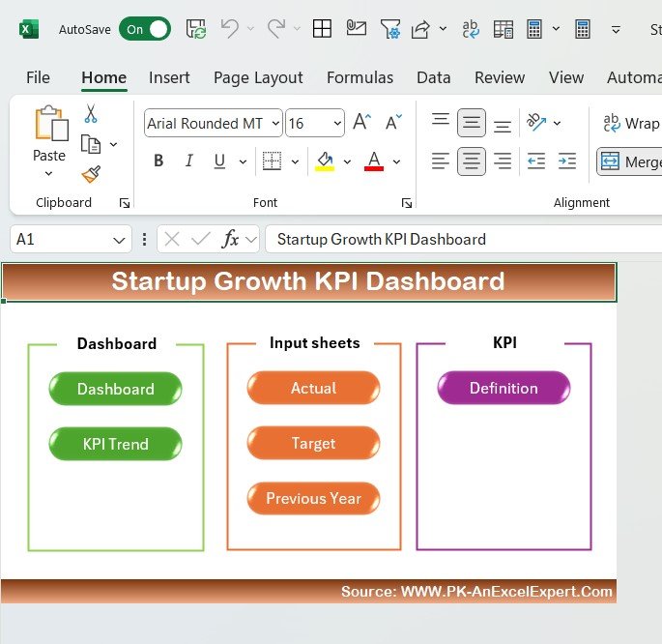Click the Decrease Indent icon

[536, 161]
